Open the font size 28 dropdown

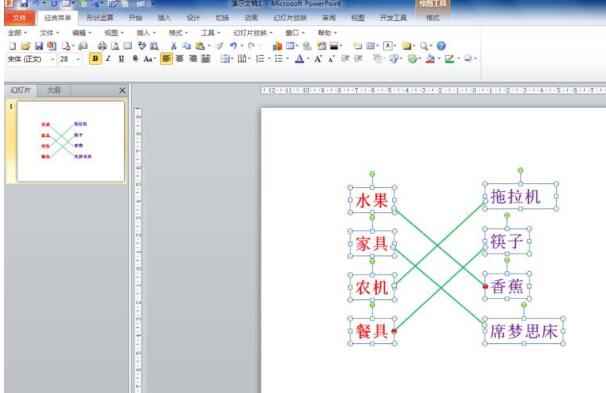pos(70,59)
